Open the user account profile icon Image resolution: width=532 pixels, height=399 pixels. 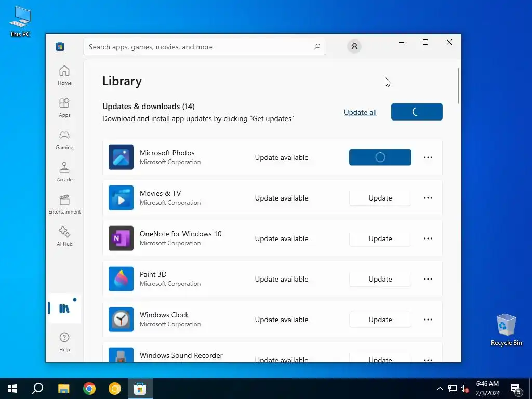[354, 46]
